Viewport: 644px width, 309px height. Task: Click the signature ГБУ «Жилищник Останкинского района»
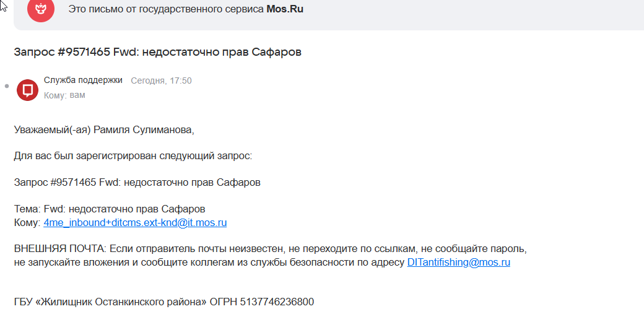pyautogui.click(x=110, y=302)
